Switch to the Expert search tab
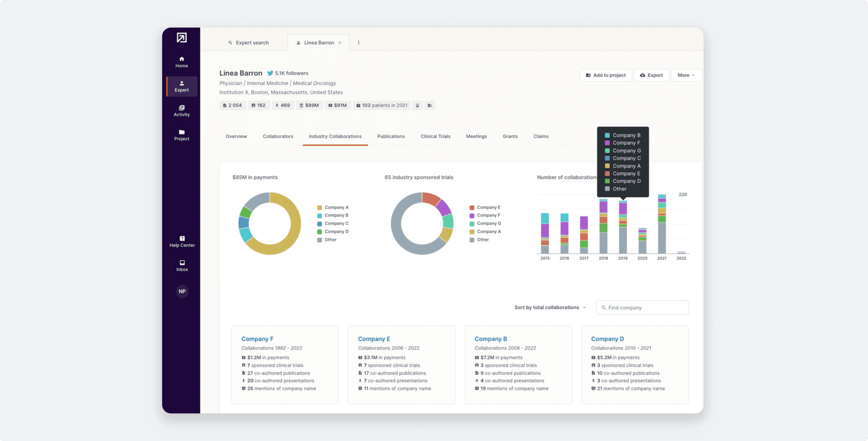This screenshot has width=868, height=441. tap(248, 43)
